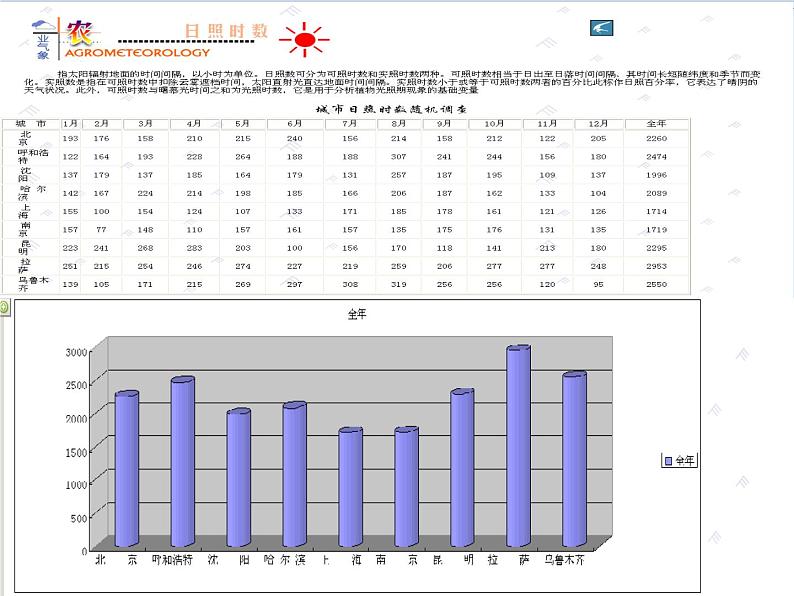Select the 呼和浩特 bar in chart
Image resolution: width=794 pixels, height=596 pixels.
(182, 461)
